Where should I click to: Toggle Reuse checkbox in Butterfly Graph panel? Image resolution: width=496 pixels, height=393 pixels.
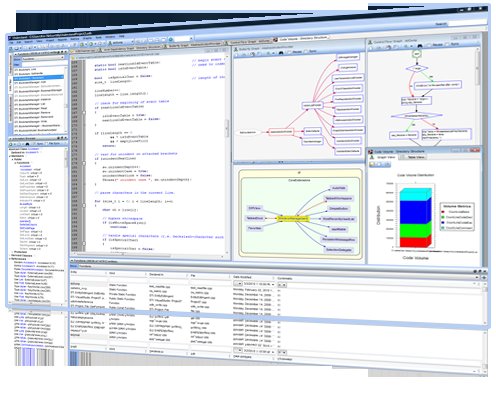tap(289, 52)
